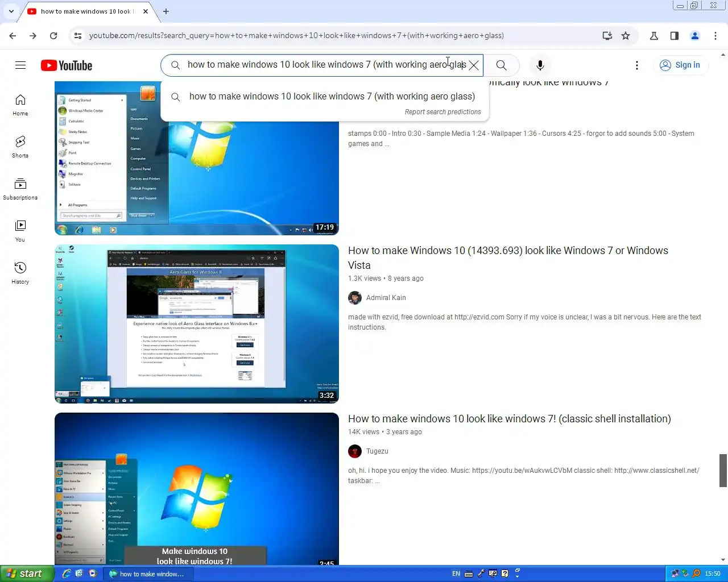Open the 17:19 Windows 7 video thumbnail
728x582 pixels.
[197, 158]
